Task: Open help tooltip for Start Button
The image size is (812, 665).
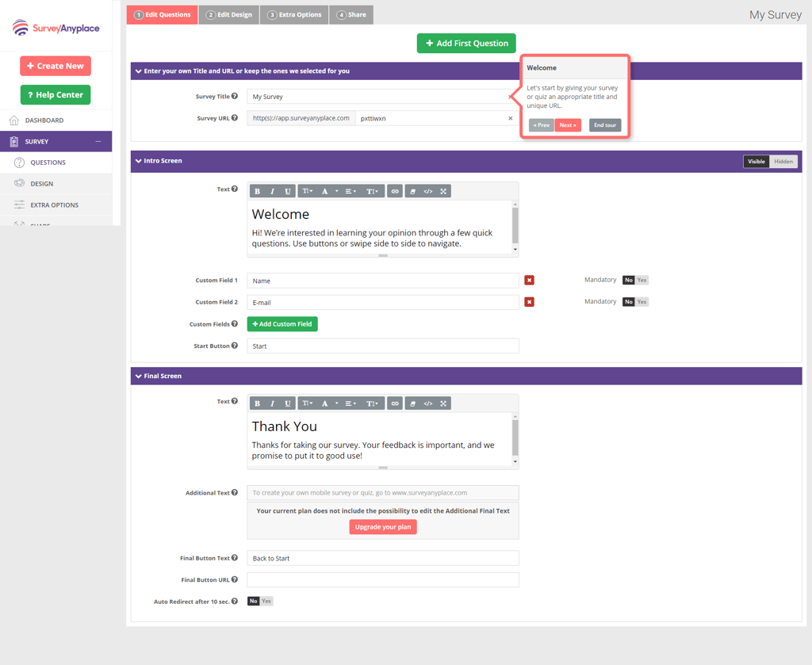Action: pyautogui.click(x=235, y=346)
